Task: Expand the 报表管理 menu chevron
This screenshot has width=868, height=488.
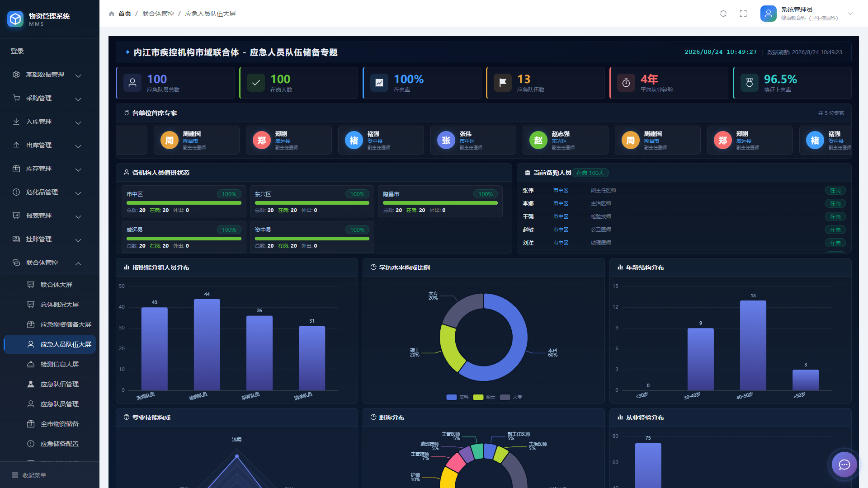Action: click(78, 216)
